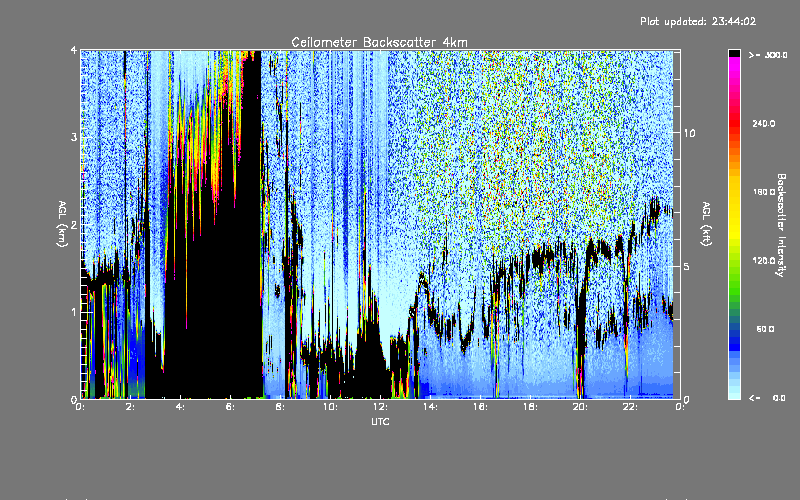
Task: Click the '4' tick label on km axis
Action: coord(74,50)
